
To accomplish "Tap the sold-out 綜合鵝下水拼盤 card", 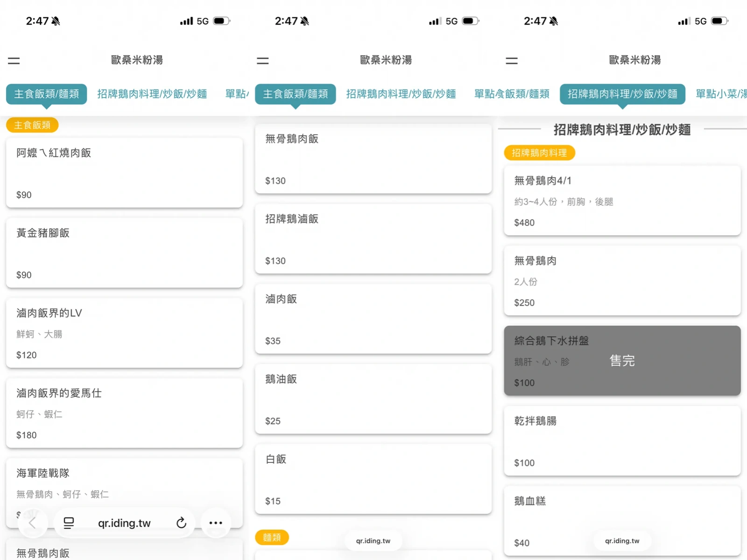I will coord(622,361).
